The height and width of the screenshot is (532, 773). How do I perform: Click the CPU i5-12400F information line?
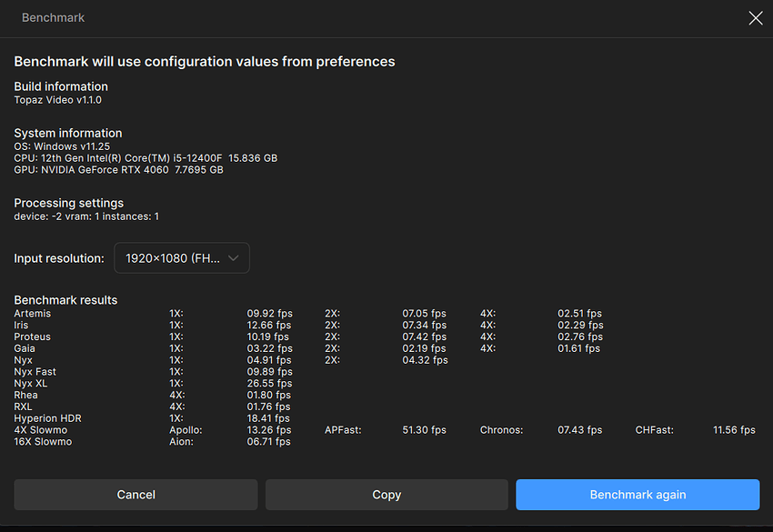(146, 158)
